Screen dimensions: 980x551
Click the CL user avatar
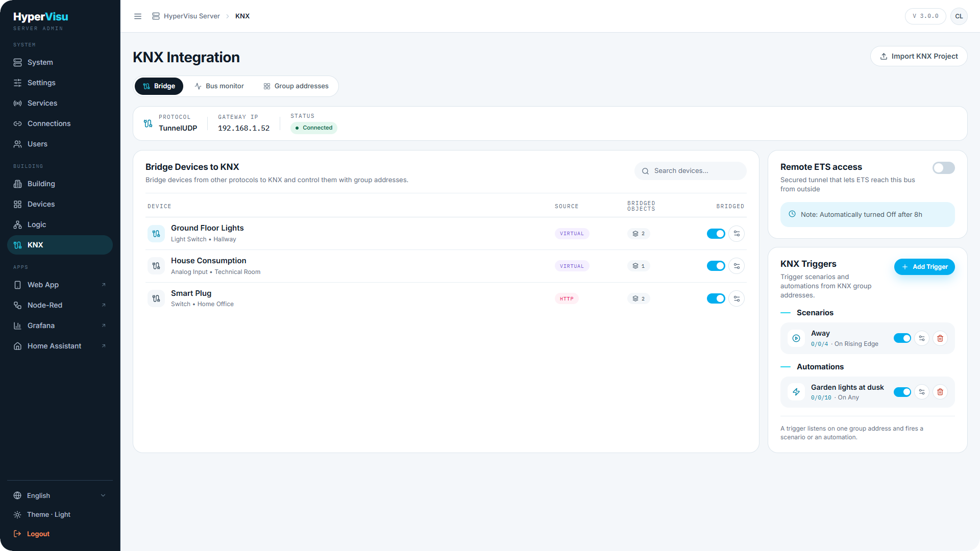(x=959, y=16)
